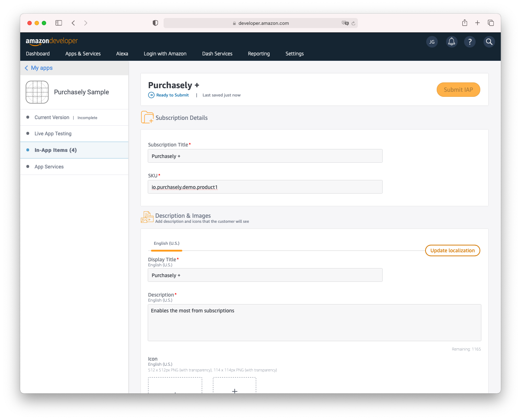Open Live App Testing
Viewport: 521px width, 420px height.
point(74,134)
